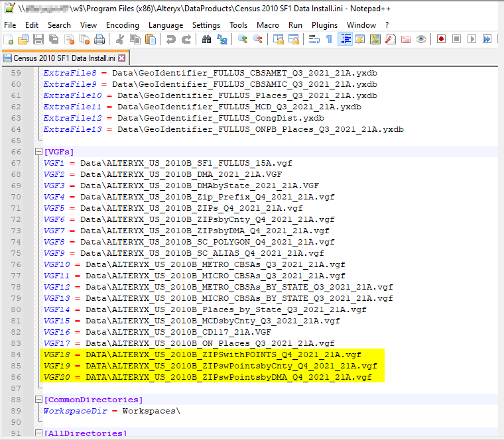Click Synchronize Vertical Scrolling icon

[x=279, y=40]
